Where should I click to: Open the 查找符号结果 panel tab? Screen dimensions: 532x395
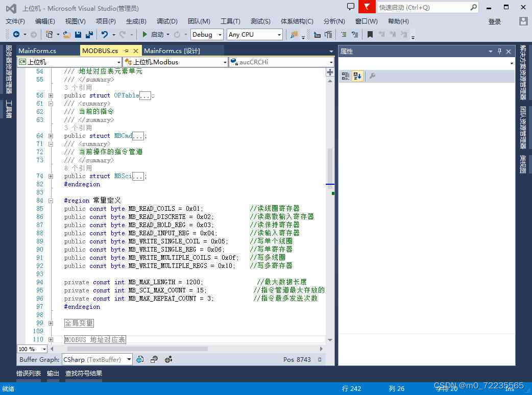pyautogui.click(x=83, y=373)
